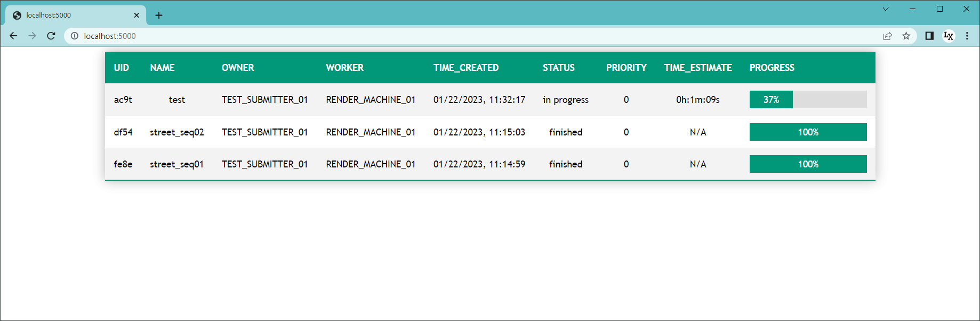Viewport: 980px width, 321px height.
Task: Bookmark this tab with the star
Action: pyautogui.click(x=906, y=36)
